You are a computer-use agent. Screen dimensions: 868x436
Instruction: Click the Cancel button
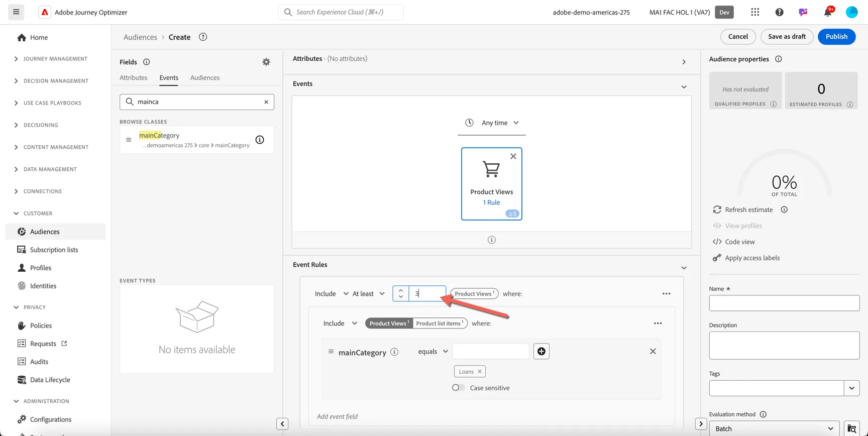(738, 37)
